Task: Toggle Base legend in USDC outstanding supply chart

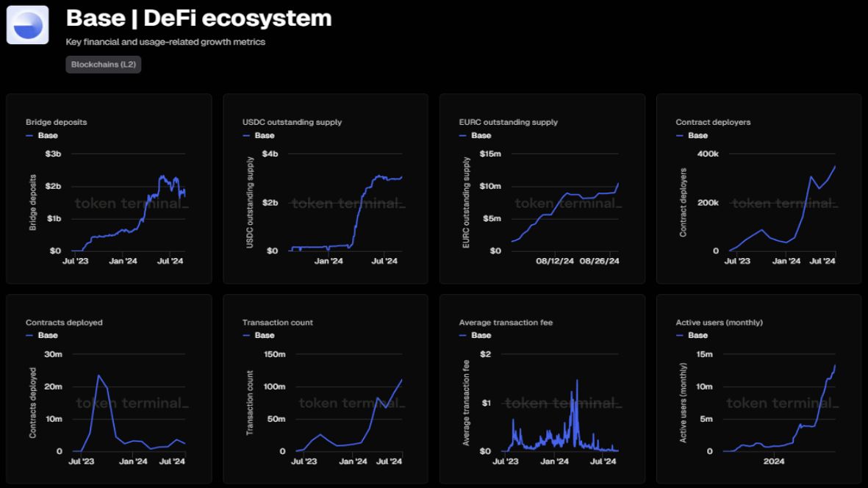Action: pyautogui.click(x=259, y=135)
